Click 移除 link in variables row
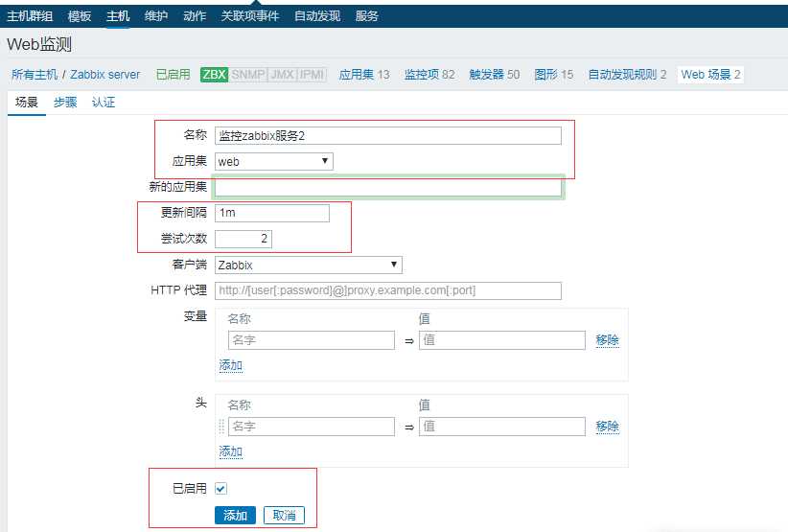This screenshot has height=532, width=788. [607, 340]
